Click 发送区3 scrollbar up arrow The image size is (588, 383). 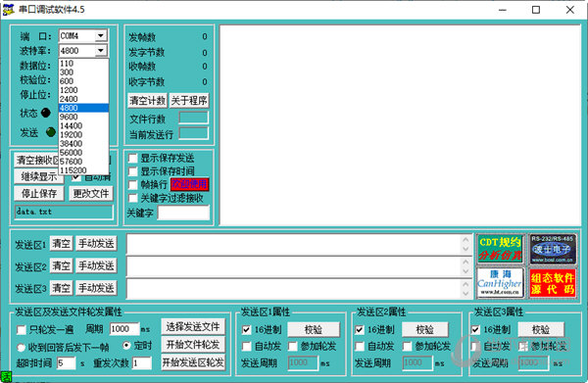tap(465, 284)
